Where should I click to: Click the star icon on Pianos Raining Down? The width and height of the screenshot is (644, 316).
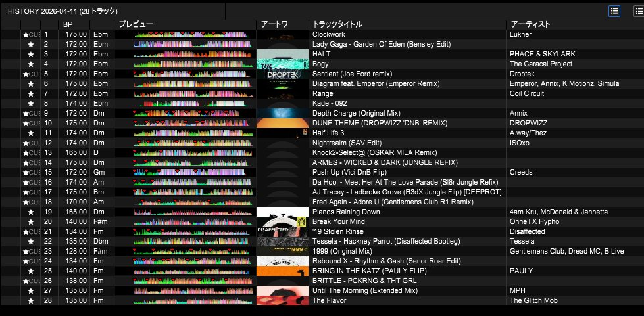tap(31, 212)
